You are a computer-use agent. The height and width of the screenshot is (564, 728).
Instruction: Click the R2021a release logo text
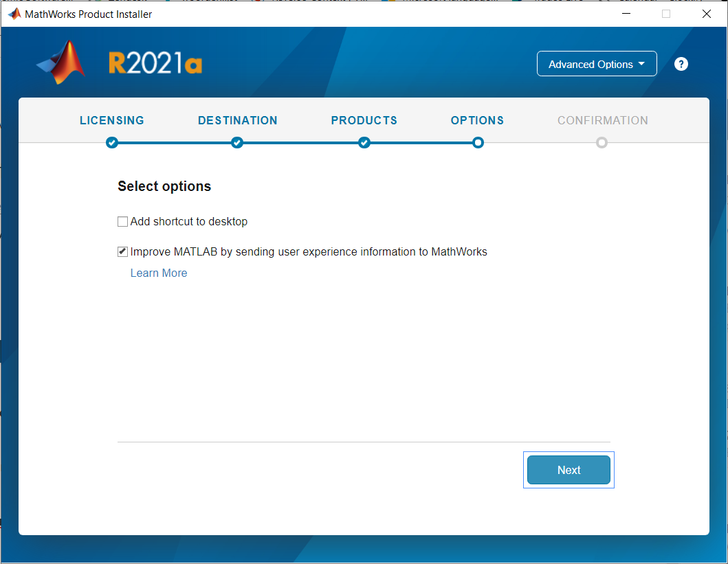(x=155, y=63)
